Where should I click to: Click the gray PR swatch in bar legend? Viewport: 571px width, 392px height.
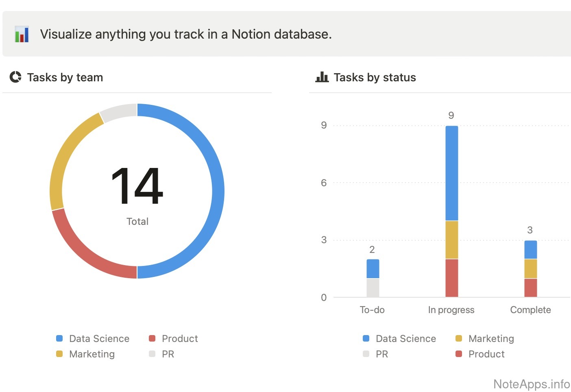[x=366, y=354]
